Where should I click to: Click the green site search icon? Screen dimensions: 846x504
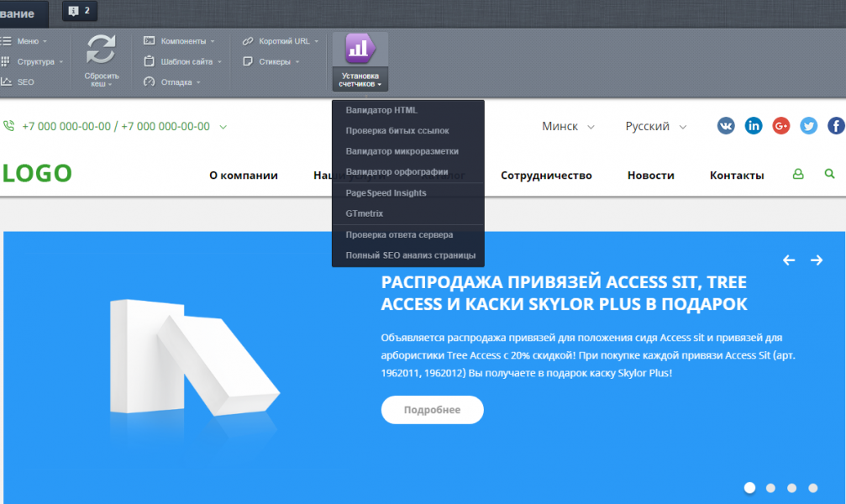pyautogui.click(x=829, y=174)
